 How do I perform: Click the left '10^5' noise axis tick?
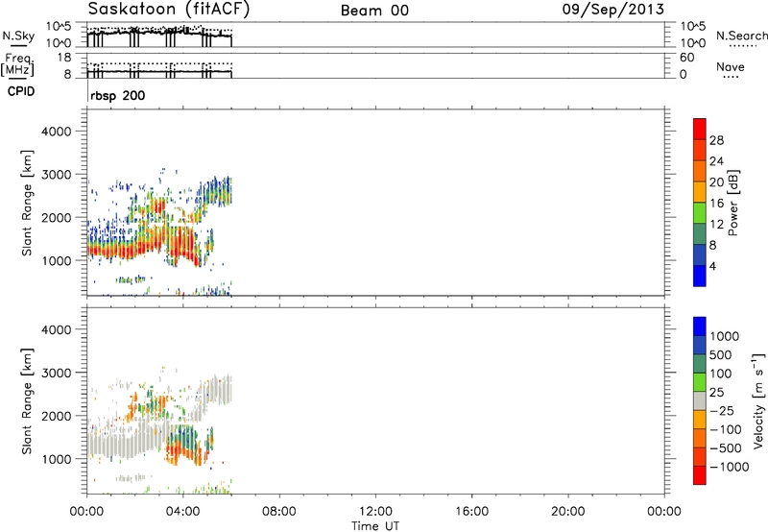pos(59,26)
